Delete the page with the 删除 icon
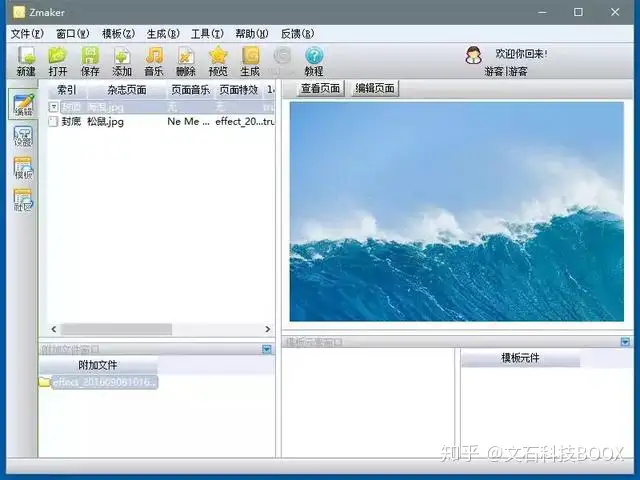The width and height of the screenshot is (640, 480). pos(186,61)
